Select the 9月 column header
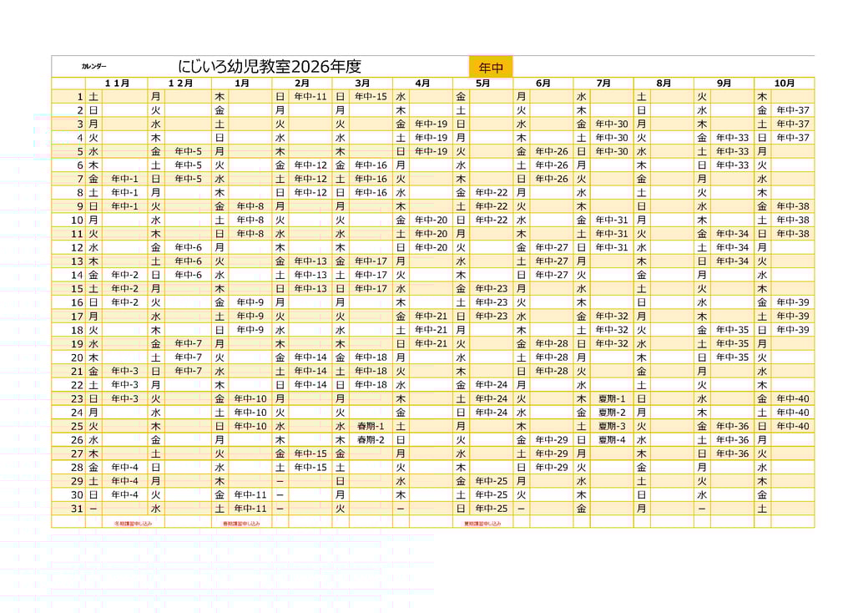 click(724, 83)
